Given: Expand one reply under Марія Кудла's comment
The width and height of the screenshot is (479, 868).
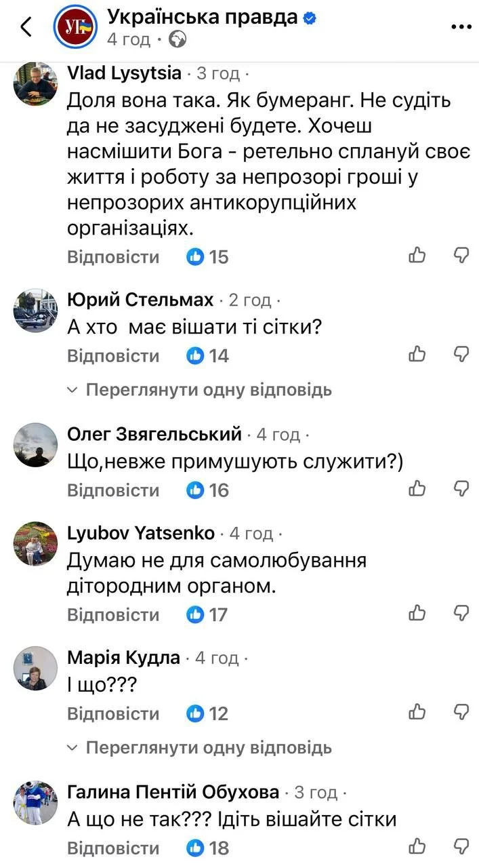Looking at the screenshot, I should pos(208,748).
